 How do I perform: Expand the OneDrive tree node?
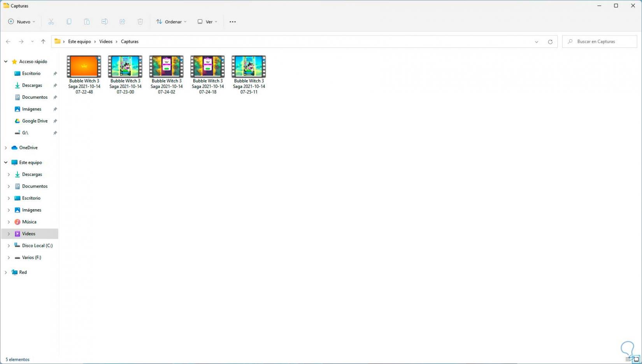(x=6, y=148)
